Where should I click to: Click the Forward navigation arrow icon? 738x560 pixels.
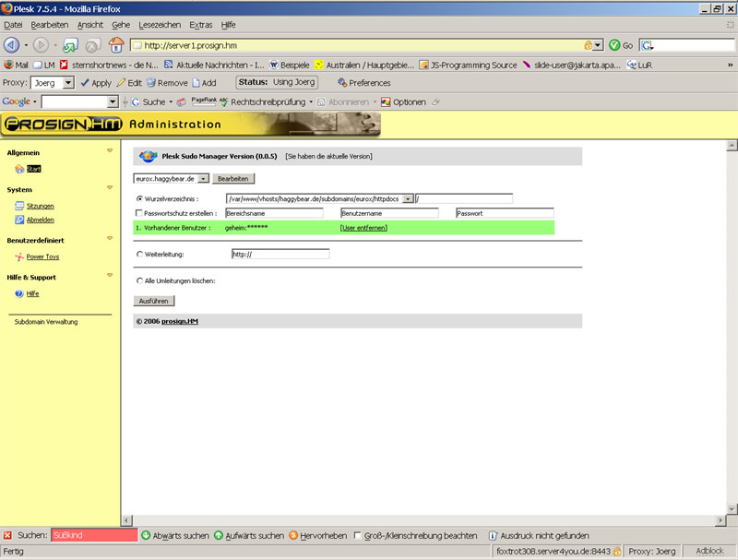tap(41, 45)
